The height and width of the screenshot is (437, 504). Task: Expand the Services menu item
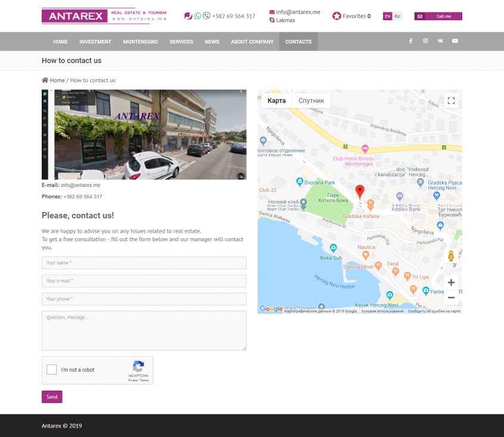[181, 42]
